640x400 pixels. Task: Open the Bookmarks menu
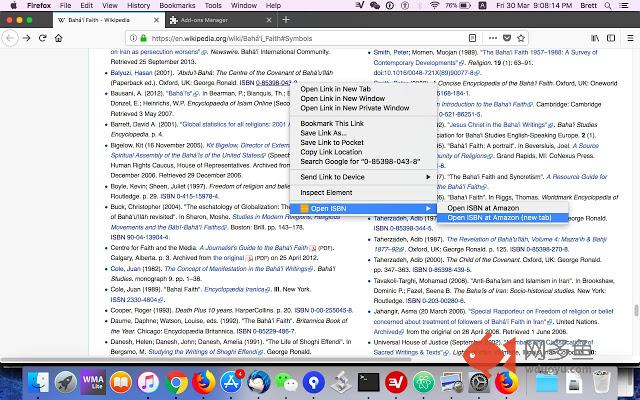click(177, 6)
